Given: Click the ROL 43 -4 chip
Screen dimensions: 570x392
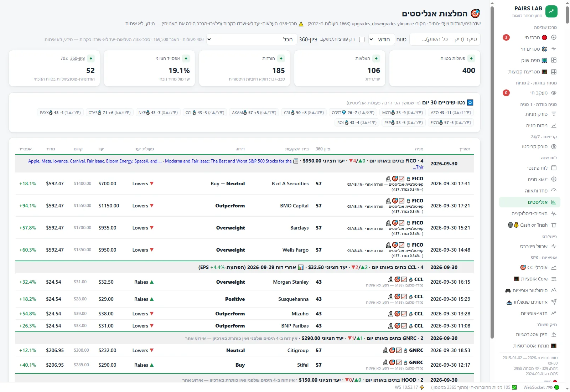Looking at the screenshot, I should (x=357, y=123).
